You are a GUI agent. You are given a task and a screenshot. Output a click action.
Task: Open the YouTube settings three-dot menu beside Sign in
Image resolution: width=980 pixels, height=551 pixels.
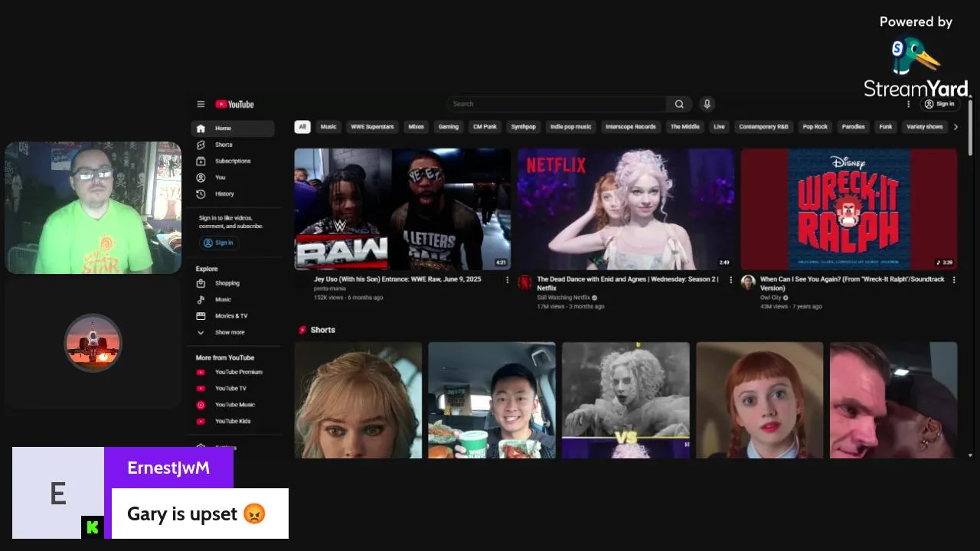(909, 104)
